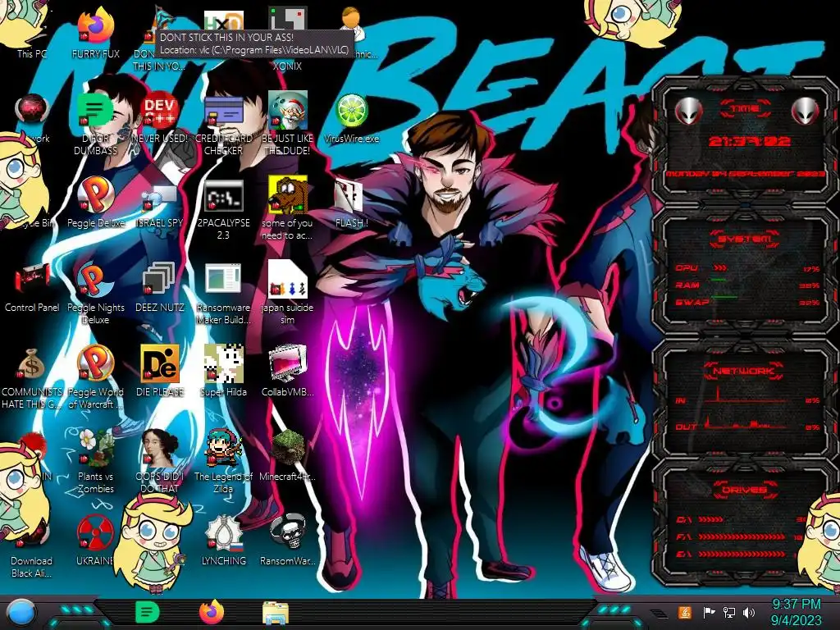Click the DRIVES header in the gadget

[x=744, y=489]
